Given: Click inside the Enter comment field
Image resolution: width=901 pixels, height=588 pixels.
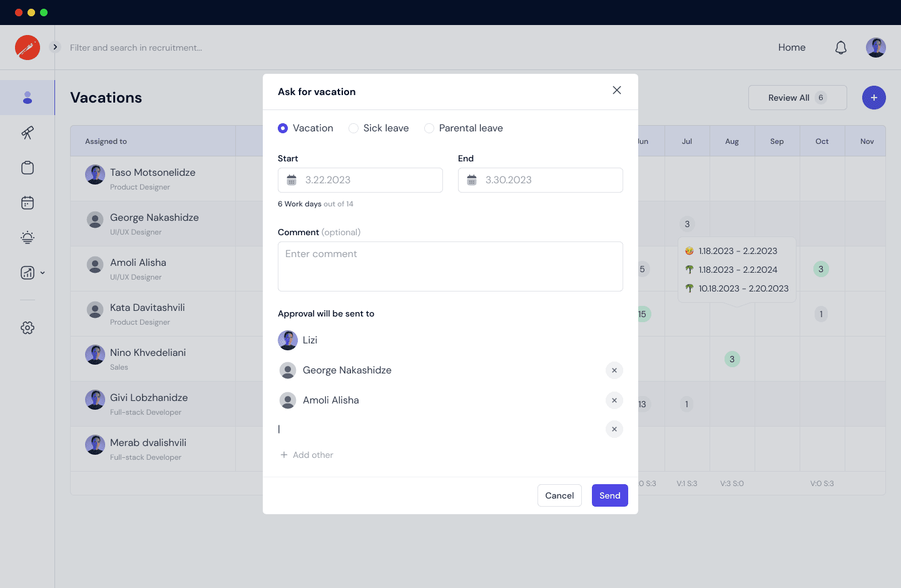Looking at the screenshot, I should (x=450, y=266).
